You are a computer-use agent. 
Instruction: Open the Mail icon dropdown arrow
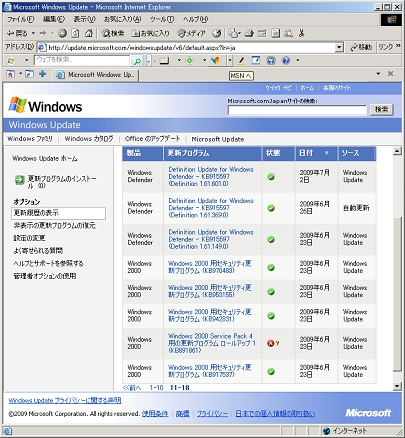(239, 33)
